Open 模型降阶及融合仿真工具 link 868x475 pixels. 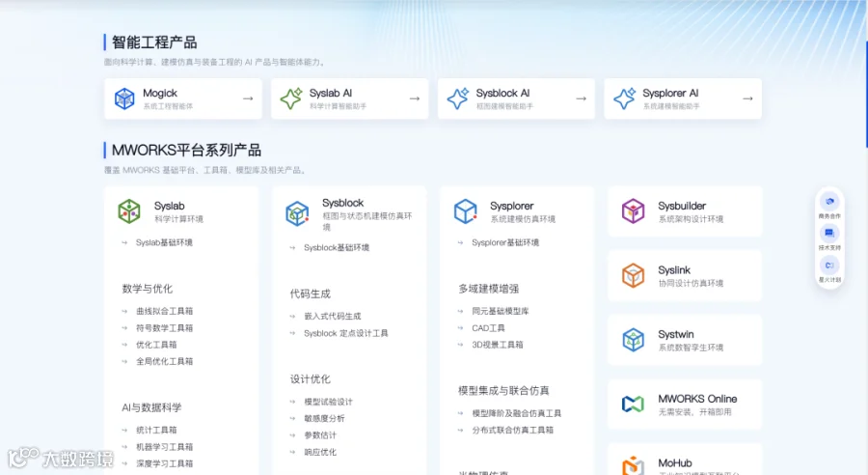click(x=517, y=413)
